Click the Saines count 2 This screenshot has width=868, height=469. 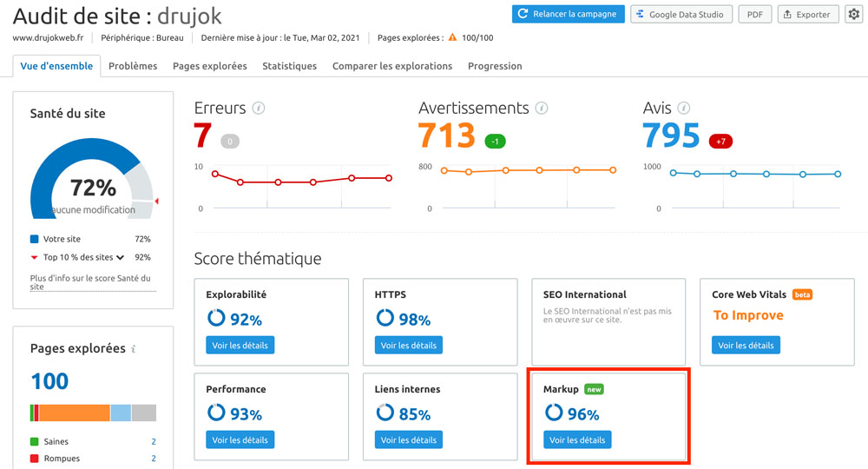(x=154, y=441)
